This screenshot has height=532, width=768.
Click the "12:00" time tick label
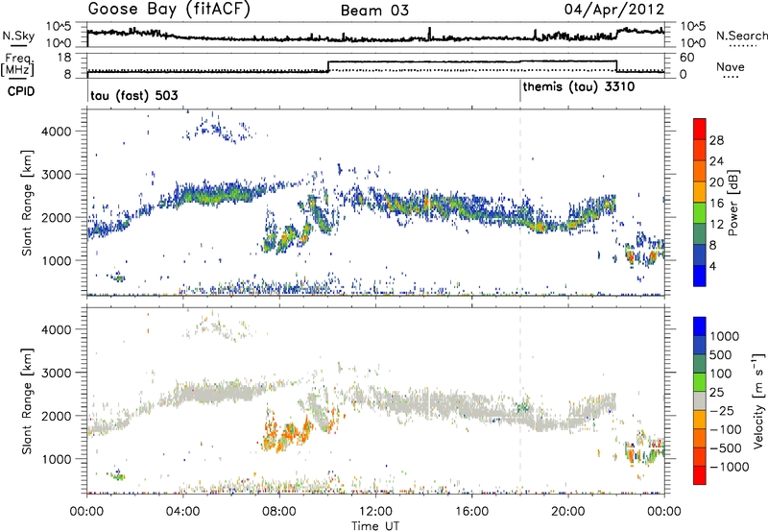click(375, 512)
